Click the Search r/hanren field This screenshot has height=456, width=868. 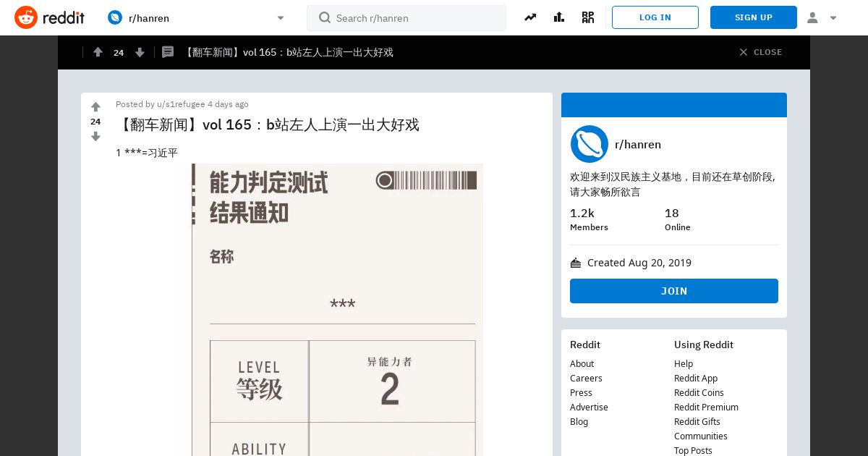coord(407,18)
